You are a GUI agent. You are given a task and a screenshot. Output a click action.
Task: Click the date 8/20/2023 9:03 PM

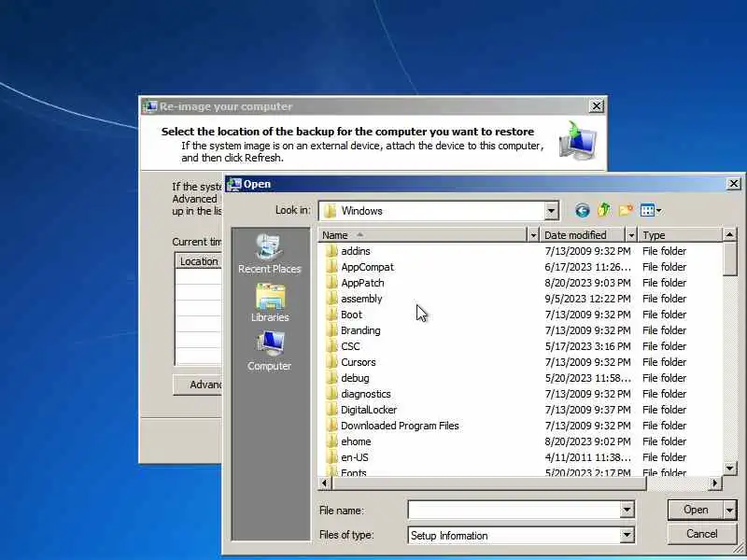tap(588, 283)
